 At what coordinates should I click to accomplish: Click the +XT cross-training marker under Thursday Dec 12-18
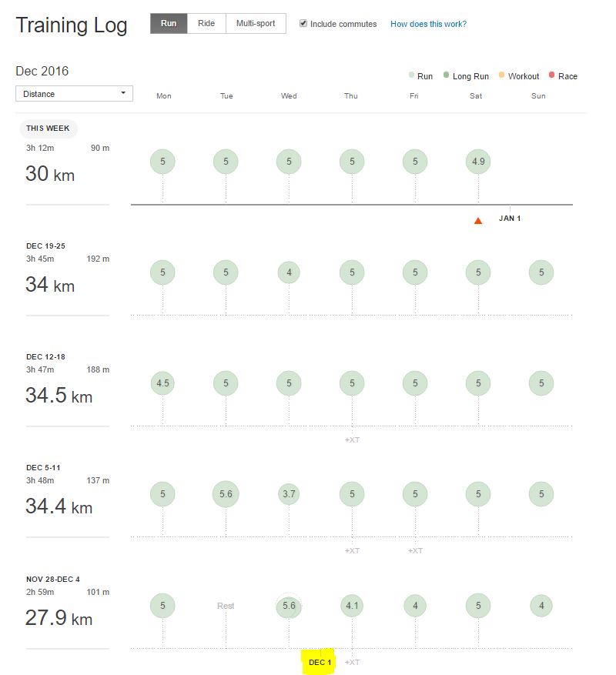click(x=351, y=439)
